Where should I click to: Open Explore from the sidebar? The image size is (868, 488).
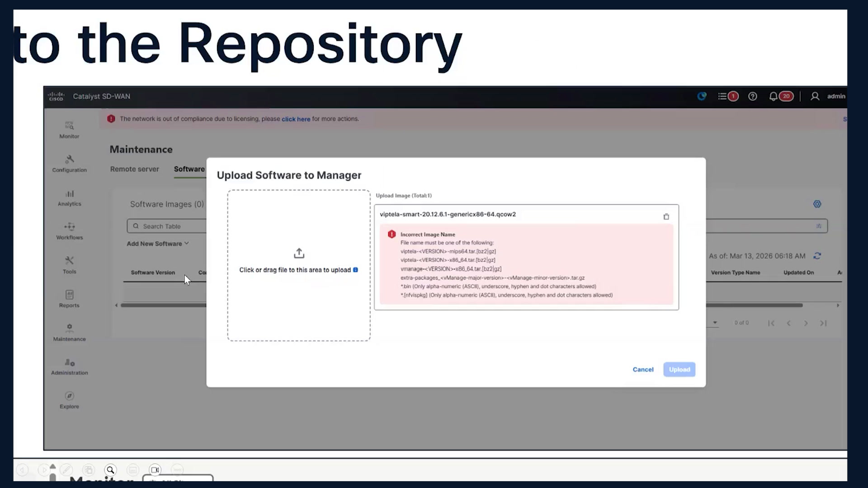click(x=69, y=400)
